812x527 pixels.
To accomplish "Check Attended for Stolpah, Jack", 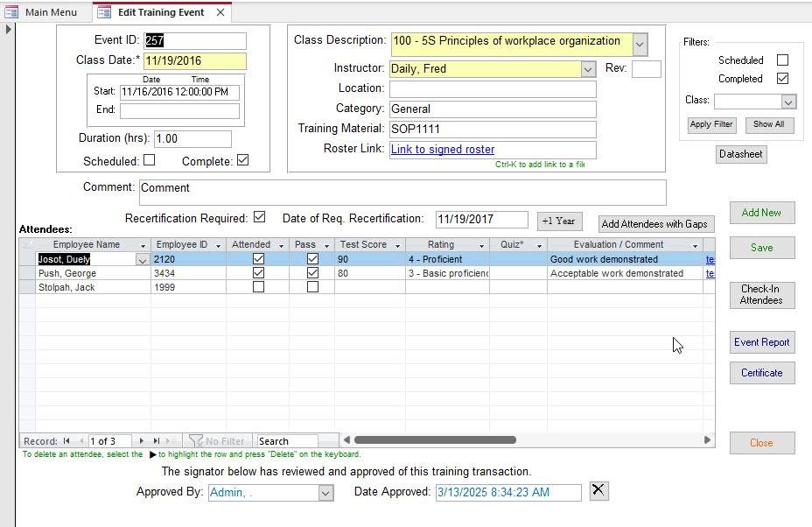I will (258, 287).
